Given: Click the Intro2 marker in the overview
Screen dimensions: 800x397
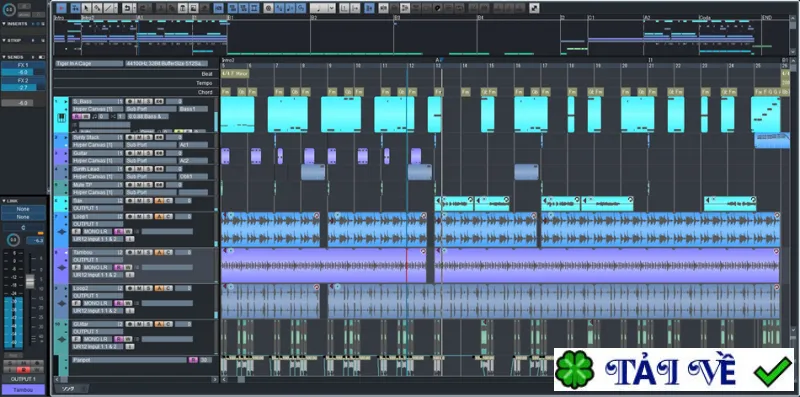Looking at the screenshot, I should [87, 17].
